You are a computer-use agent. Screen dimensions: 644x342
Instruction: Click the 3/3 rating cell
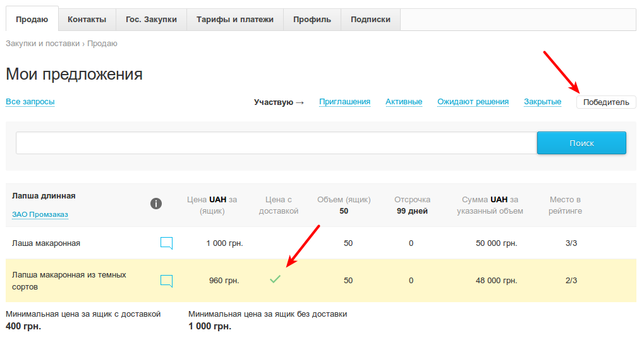[x=571, y=243]
